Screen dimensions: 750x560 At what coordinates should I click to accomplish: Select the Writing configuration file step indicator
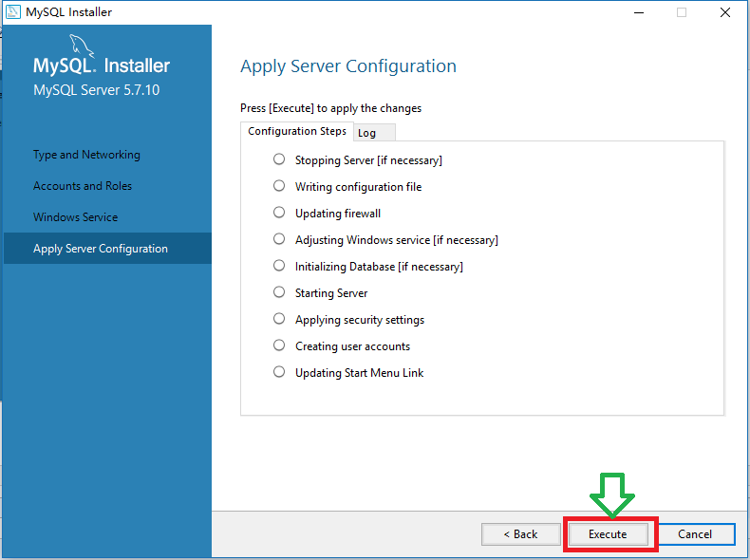[x=279, y=185]
